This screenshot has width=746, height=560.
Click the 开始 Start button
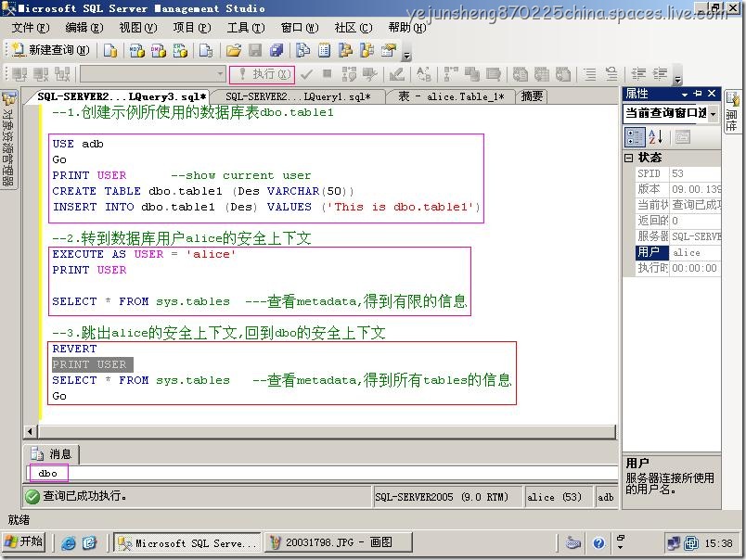click(24, 542)
